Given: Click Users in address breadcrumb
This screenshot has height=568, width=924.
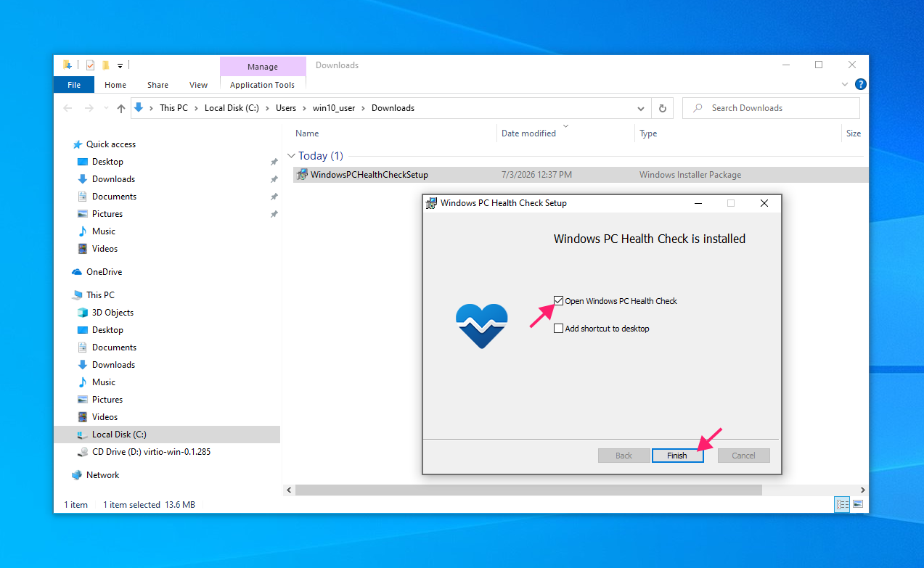Looking at the screenshot, I should (x=286, y=108).
